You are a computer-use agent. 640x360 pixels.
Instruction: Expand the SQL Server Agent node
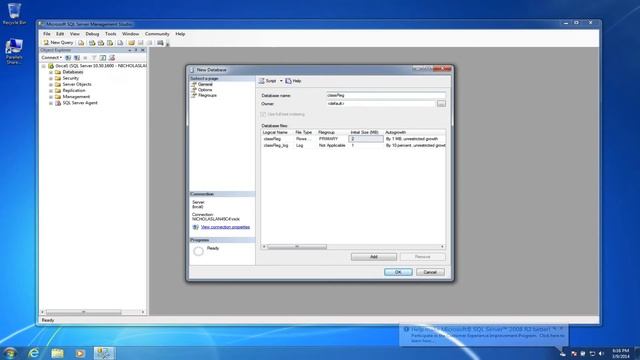point(51,103)
